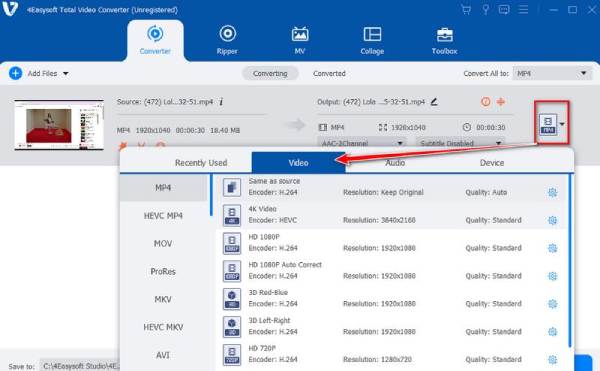Click 'Resolution: 3840x2160' text
The height and width of the screenshot is (371, 600).
pyautogui.click(x=379, y=220)
